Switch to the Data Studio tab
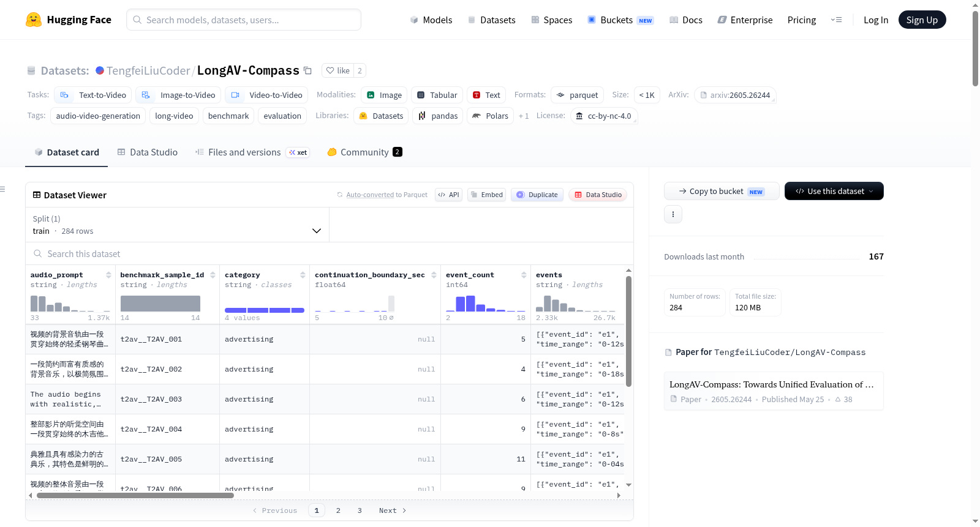Screen dimensions: 980x527 [147, 152]
